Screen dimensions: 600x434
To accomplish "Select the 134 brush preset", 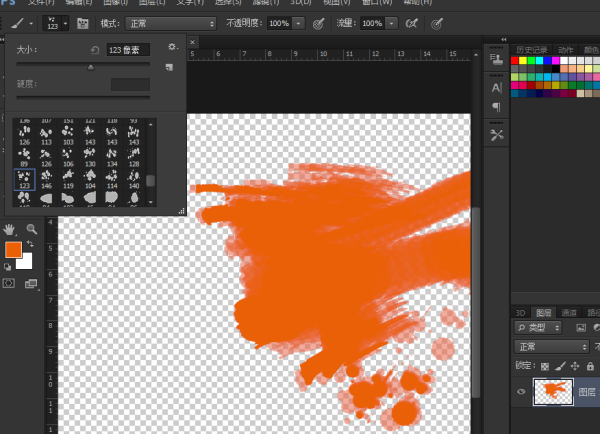I will coord(112,158).
